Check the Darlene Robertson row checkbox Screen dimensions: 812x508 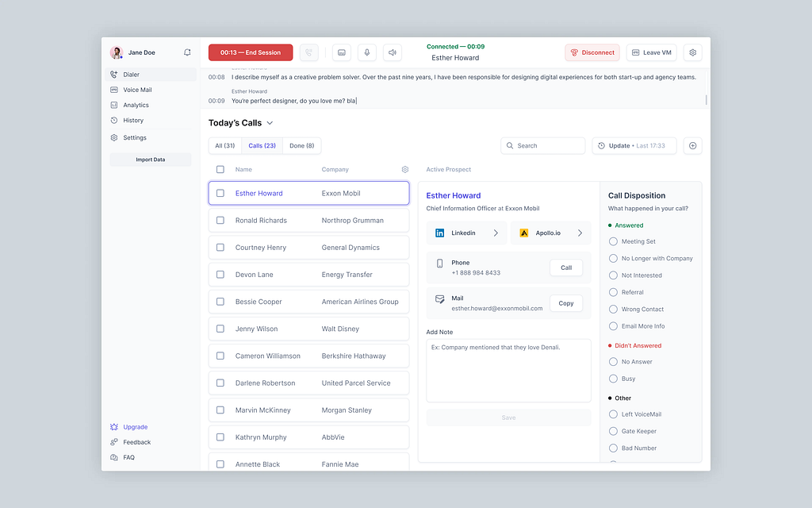point(220,383)
